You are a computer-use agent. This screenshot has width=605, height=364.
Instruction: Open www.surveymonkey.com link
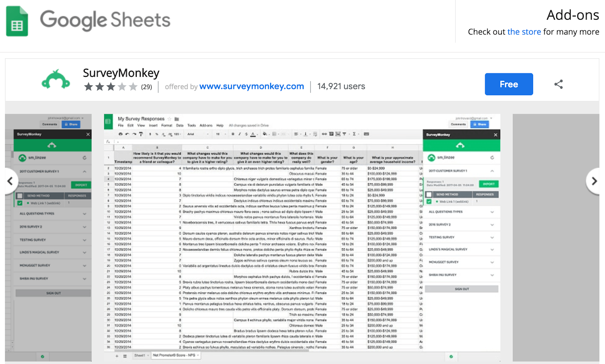pyautogui.click(x=252, y=87)
